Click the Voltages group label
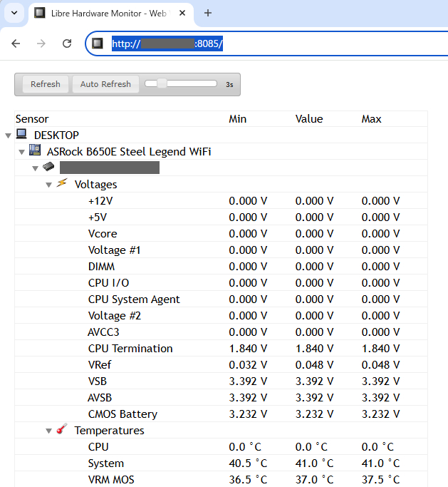This screenshot has height=487, width=448. point(95,185)
